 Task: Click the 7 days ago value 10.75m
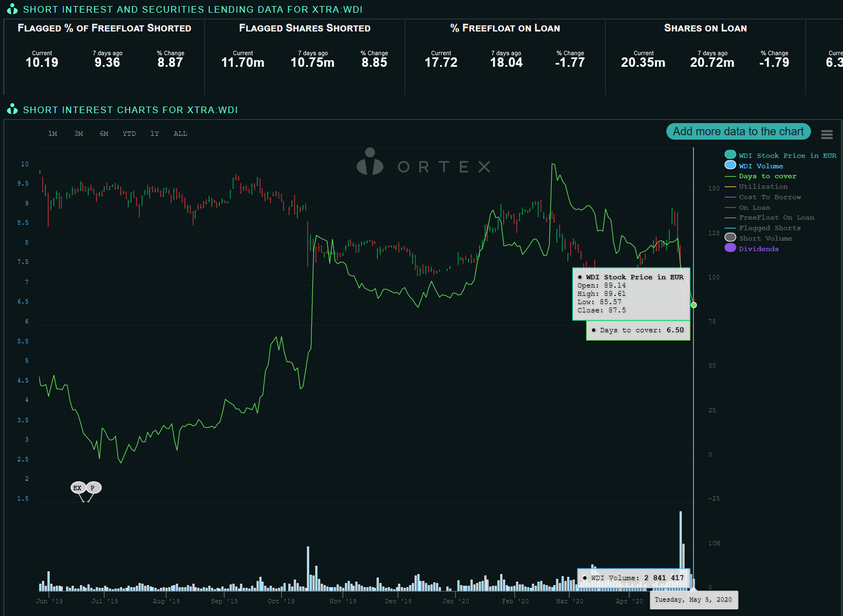point(312,62)
